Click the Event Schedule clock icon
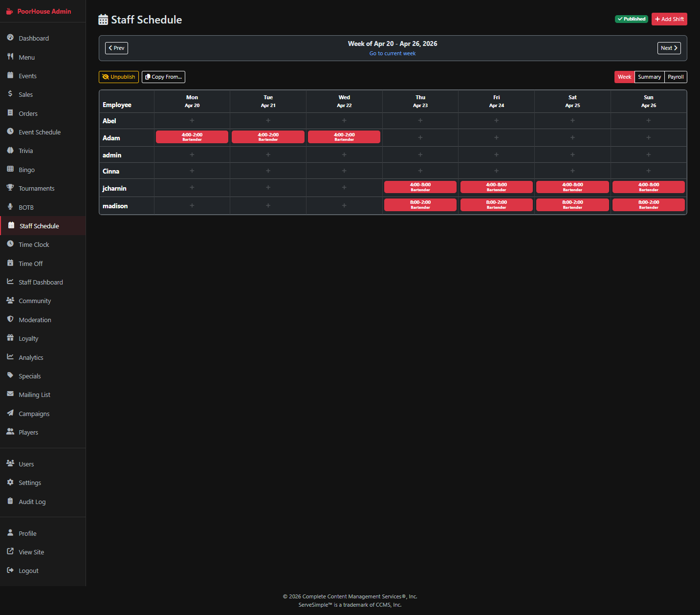The image size is (700, 615). click(10, 132)
